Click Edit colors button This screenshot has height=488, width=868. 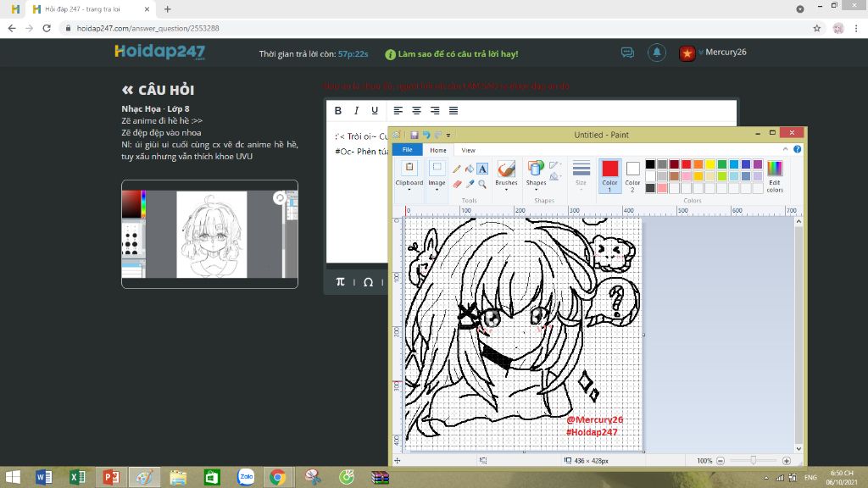[775, 176]
